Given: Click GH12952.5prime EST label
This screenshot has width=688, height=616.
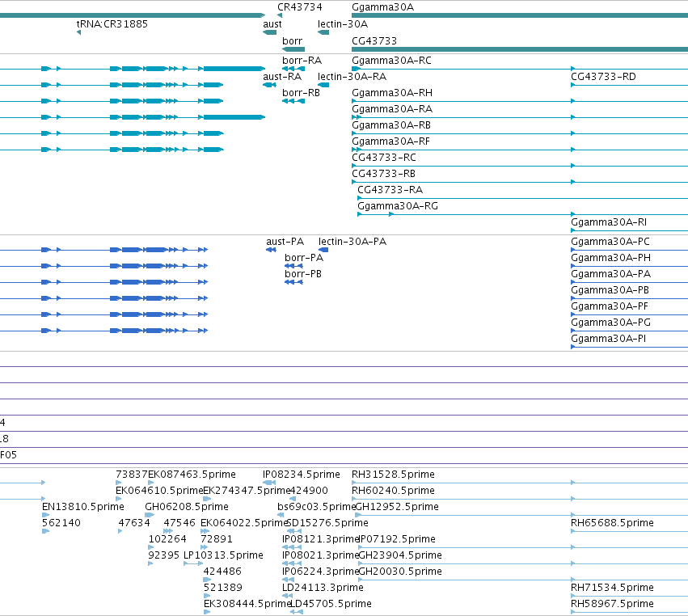Looking at the screenshot, I should point(397,507).
